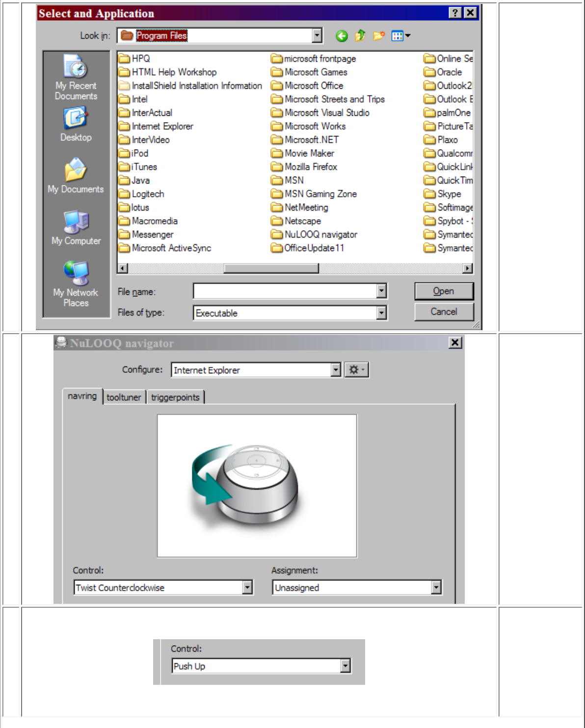
Task: Select the HPQ folder
Action: pyautogui.click(x=134, y=58)
